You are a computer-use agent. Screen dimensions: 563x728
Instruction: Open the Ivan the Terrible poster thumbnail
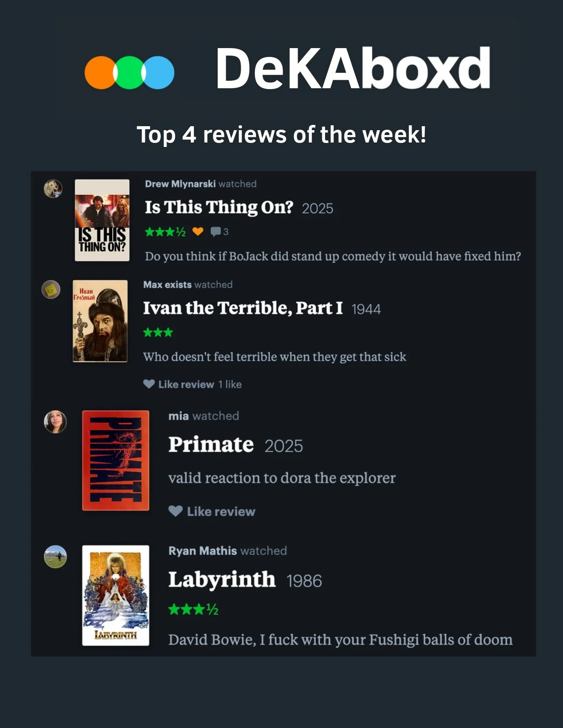click(x=100, y=321)
